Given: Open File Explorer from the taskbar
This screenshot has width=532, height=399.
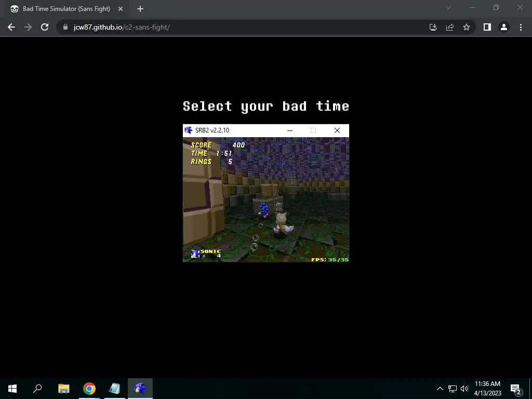Looking at the screenshot, I should pos(63,389).
